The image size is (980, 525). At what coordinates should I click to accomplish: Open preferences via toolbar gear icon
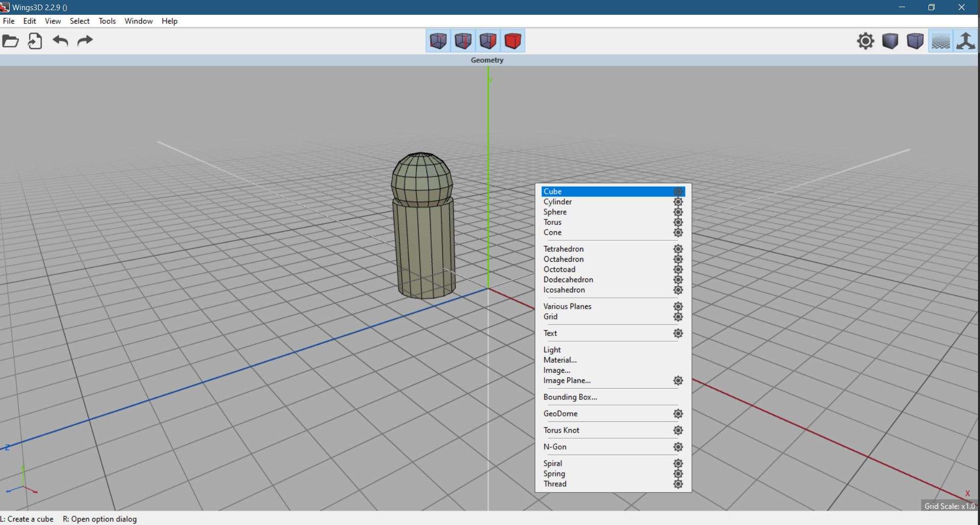tap(865, 41)
